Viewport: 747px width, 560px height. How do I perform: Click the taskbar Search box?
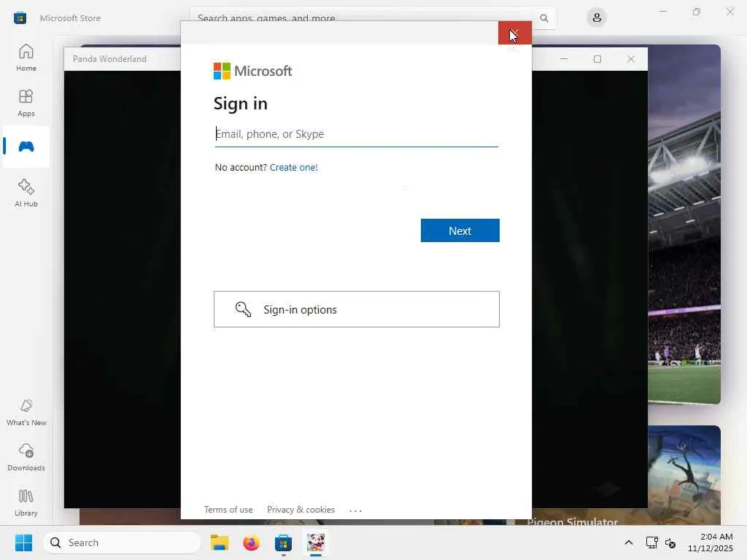point(122,542)
